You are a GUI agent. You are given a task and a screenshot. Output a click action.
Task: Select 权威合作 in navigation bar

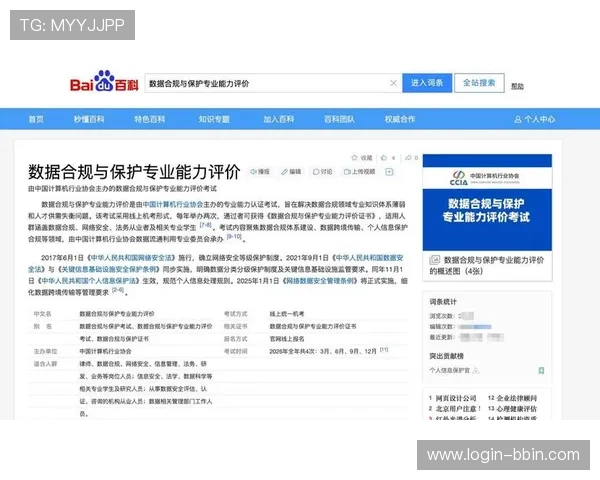point(400,119)
